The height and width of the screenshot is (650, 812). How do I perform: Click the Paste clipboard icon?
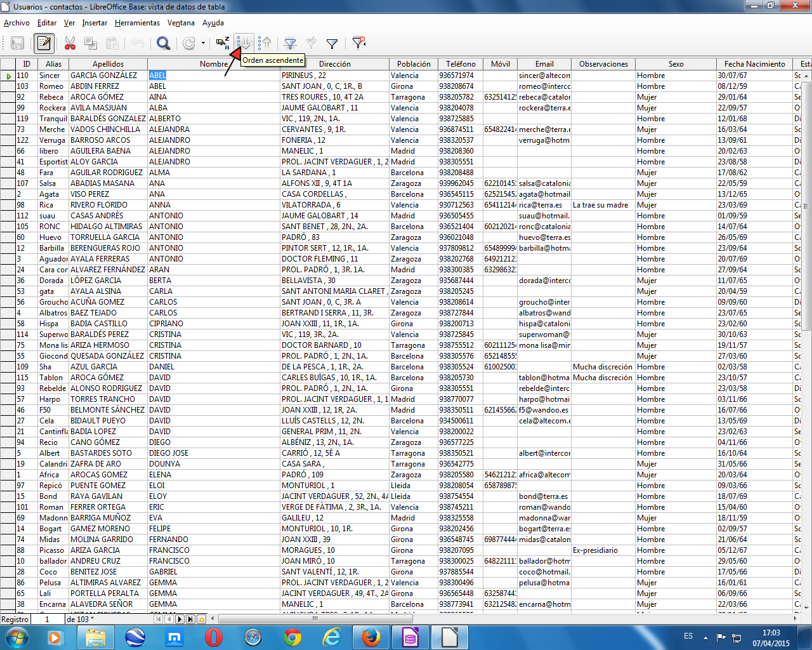coord(112,43)
